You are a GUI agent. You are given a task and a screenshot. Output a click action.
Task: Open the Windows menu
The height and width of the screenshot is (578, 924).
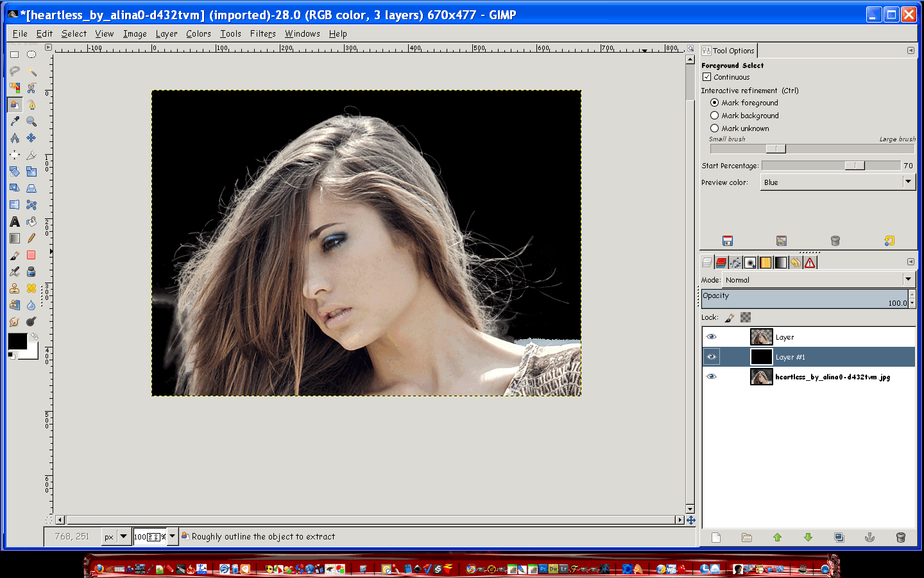click(302, 34)
